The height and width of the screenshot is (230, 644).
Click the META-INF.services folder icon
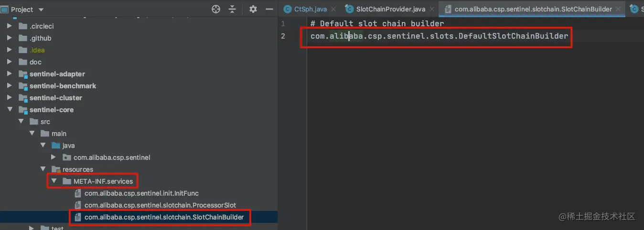[67, 181]
